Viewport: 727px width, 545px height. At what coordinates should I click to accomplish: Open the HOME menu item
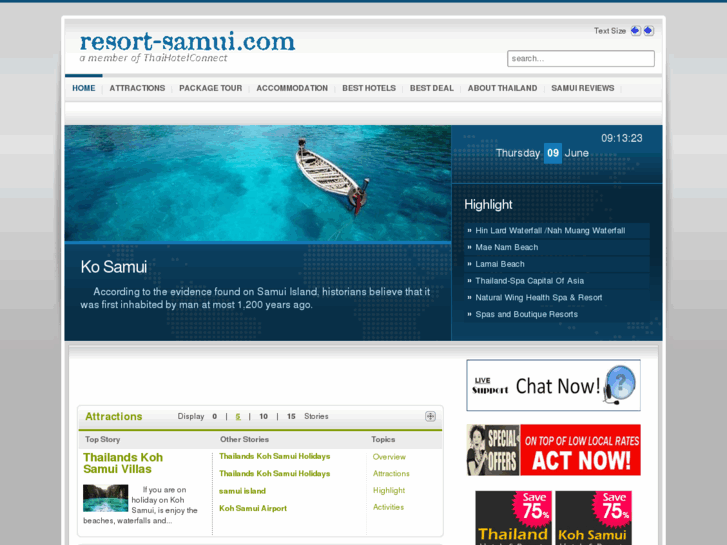[83, 88]
